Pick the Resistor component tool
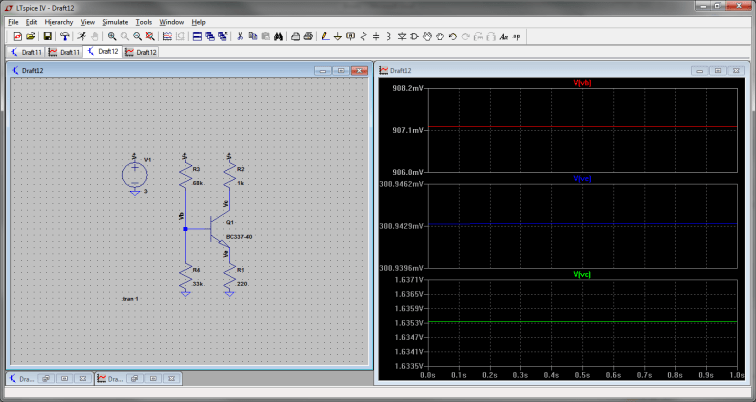The height and width of the screenshot is (402, 756). point(363,36)
